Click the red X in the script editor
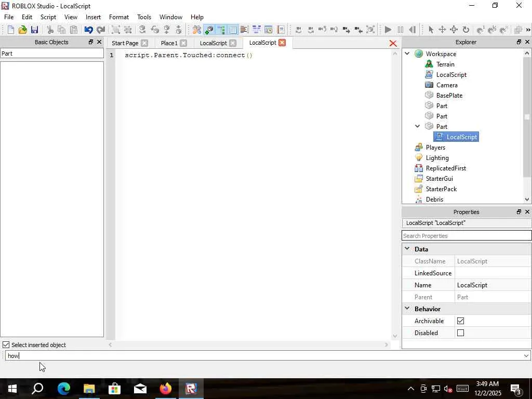532x399 pixels. click(x=393, y=44)
